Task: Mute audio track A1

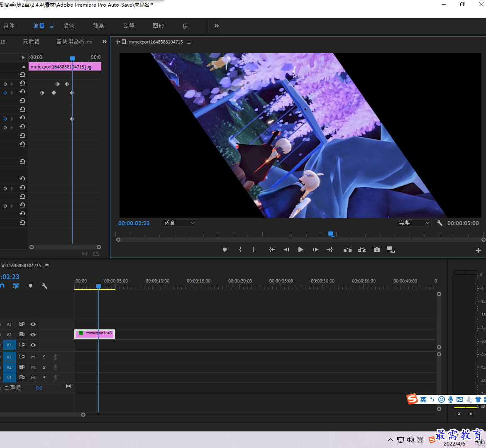Action: [x=33, y=357]
